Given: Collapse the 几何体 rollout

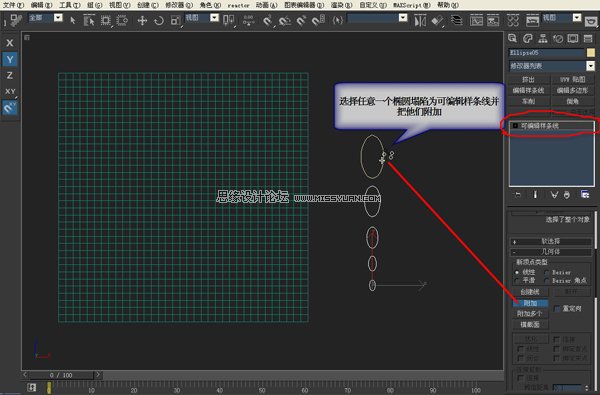Looking at the screenshot, I should coord(551,252).
